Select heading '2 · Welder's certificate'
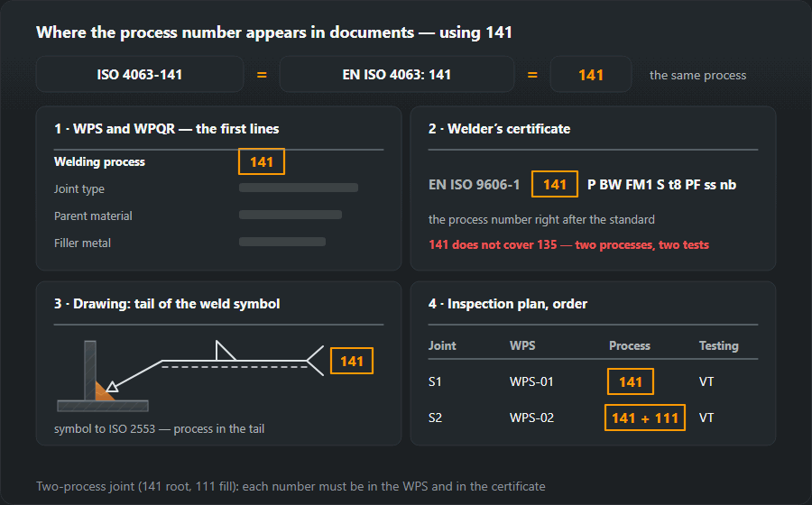The height and width of the screenshot is (505, 812). coord(499,128)
